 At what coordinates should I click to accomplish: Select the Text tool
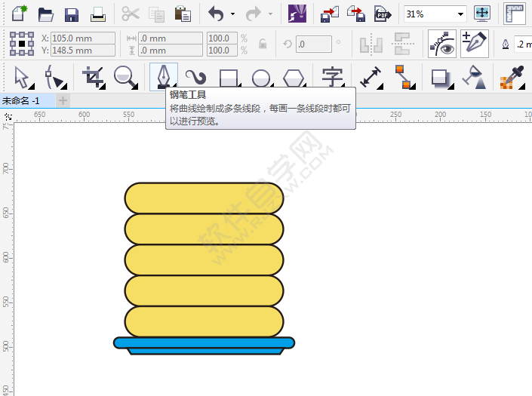coord(332,77)
